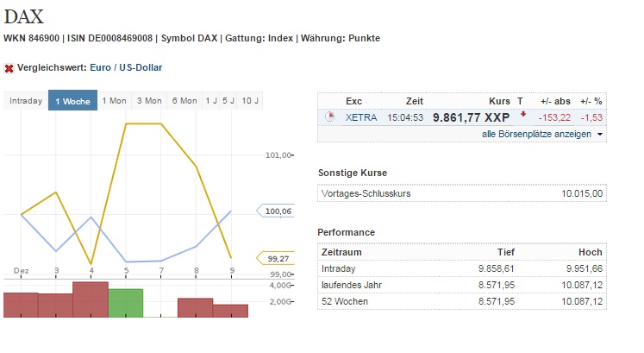Open the Euro / US-Dollar comparison link
The image size is (644, 353).
pos(126,67)
